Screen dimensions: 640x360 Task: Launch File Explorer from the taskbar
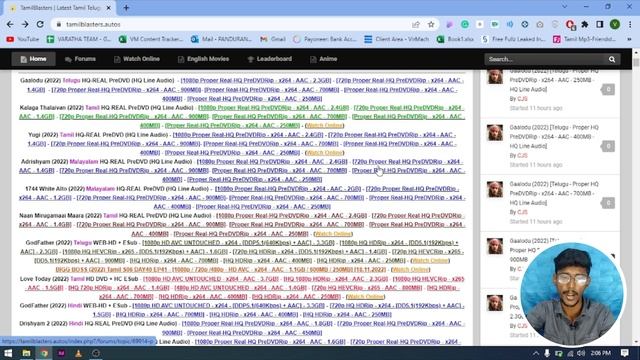tap(26, 353)
